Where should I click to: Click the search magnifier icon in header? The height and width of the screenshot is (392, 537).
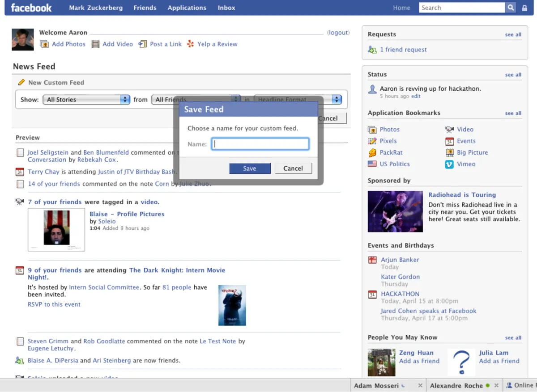tap(511, 8)
